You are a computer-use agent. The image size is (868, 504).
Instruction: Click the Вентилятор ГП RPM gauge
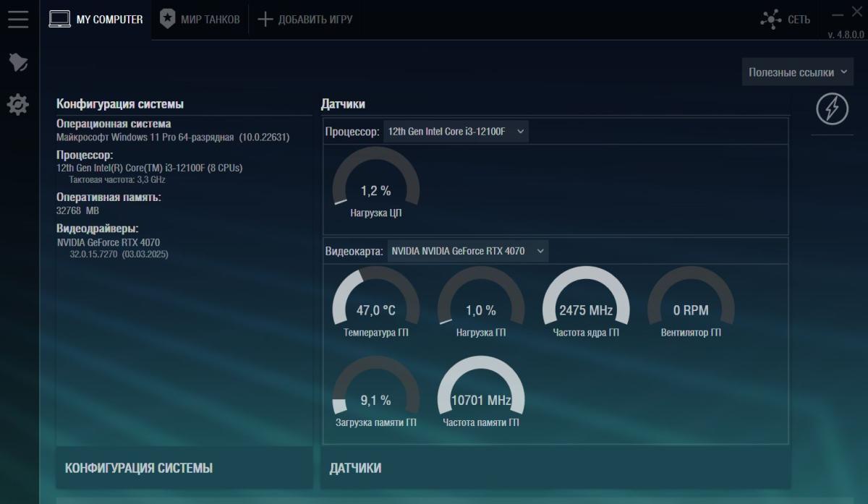(690, 303)
